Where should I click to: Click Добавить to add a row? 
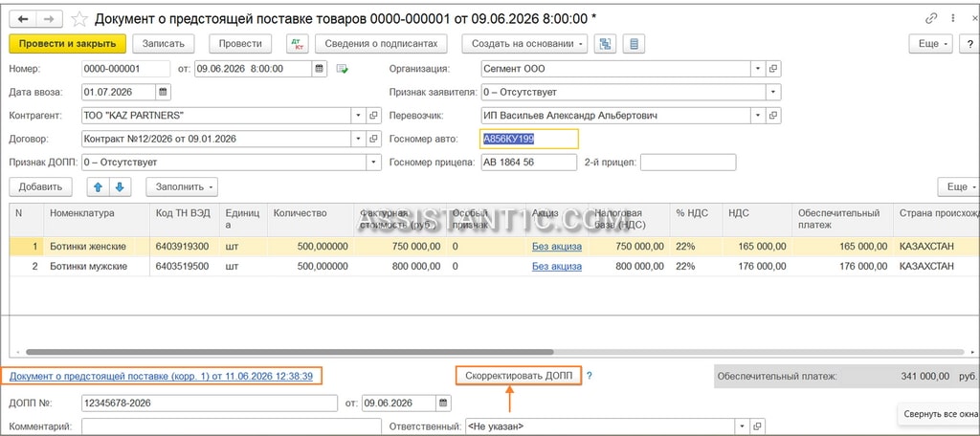tap(40, 186)
